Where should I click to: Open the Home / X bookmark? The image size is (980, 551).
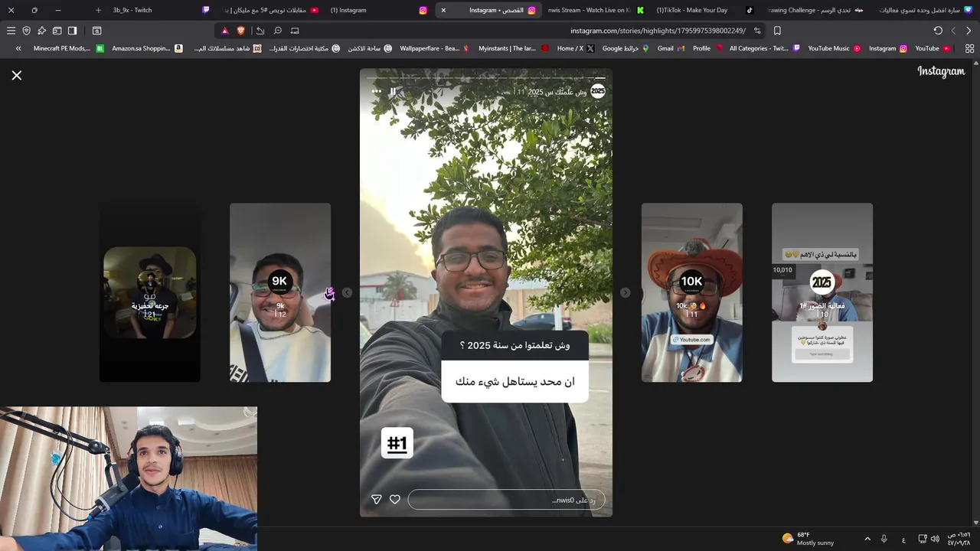tap(576, 48)
